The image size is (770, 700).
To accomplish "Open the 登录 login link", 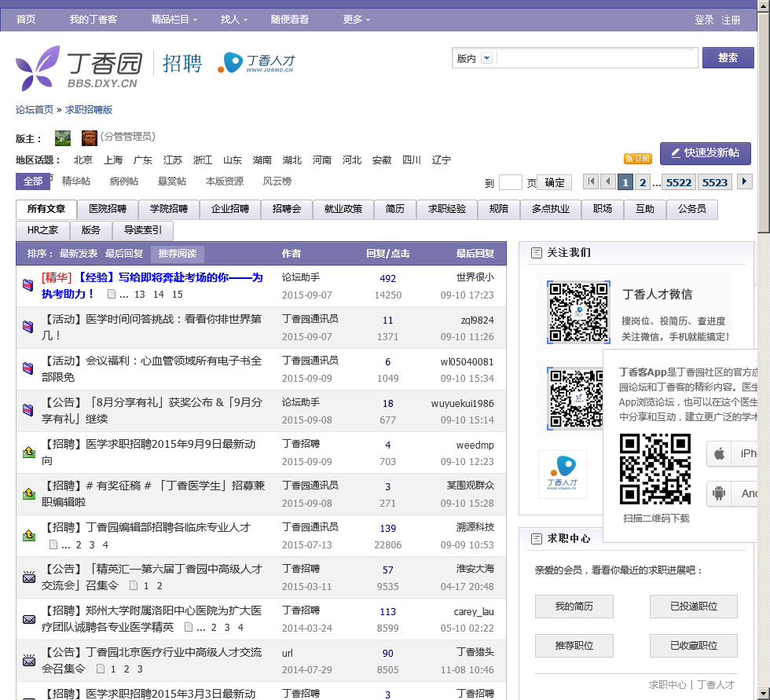I will click(x=704, y=20).
